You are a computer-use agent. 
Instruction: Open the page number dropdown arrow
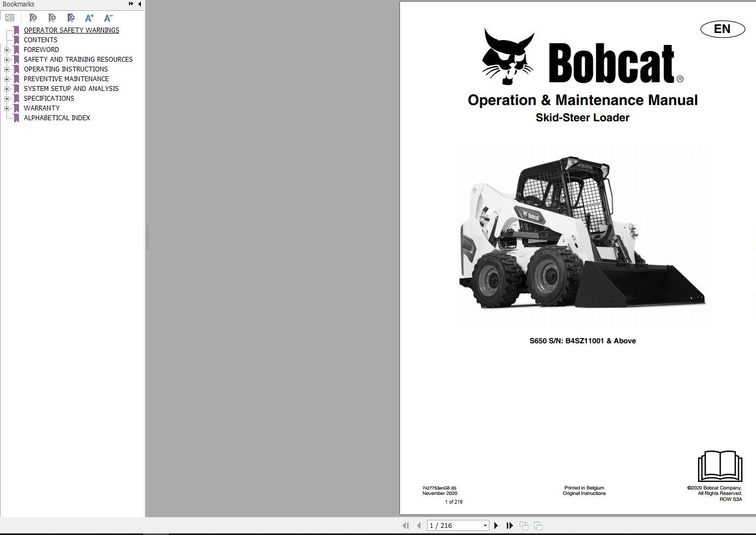click(485, 525)
